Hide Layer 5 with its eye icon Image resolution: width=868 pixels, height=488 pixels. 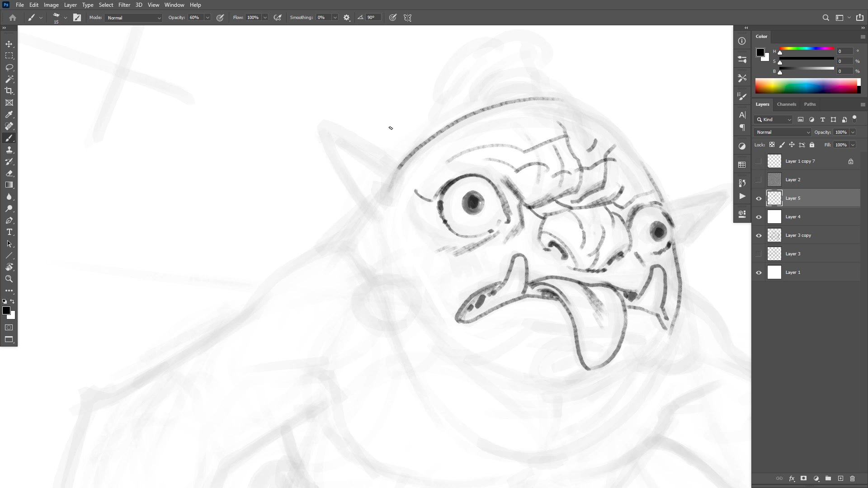(759, 198)
